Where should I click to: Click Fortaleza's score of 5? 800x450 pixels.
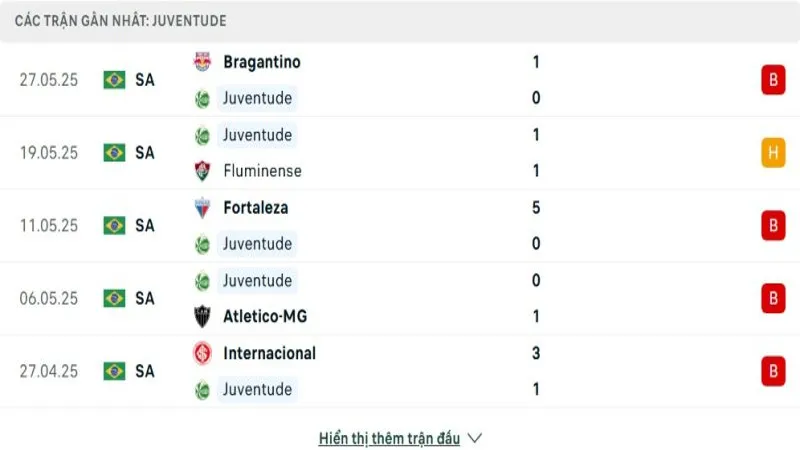click(x=537, y=208)
